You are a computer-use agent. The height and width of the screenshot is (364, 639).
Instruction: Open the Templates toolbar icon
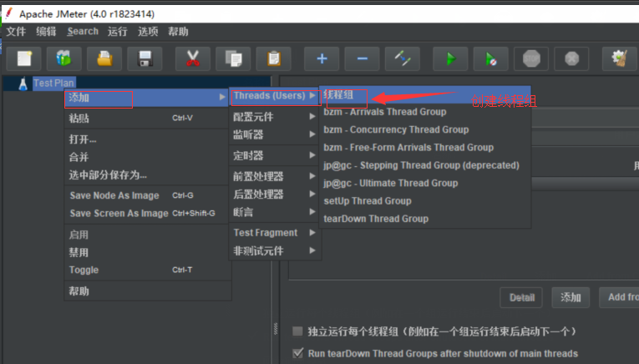(x=63, y=58)
